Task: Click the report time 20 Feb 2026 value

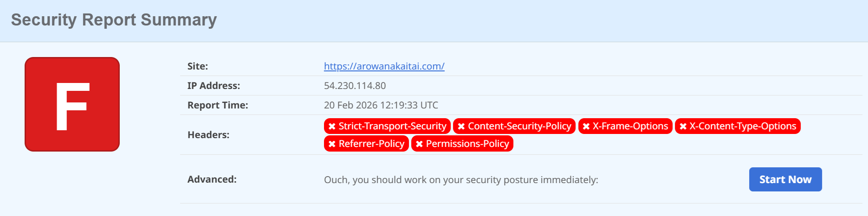Action: [x=381, y=105]
